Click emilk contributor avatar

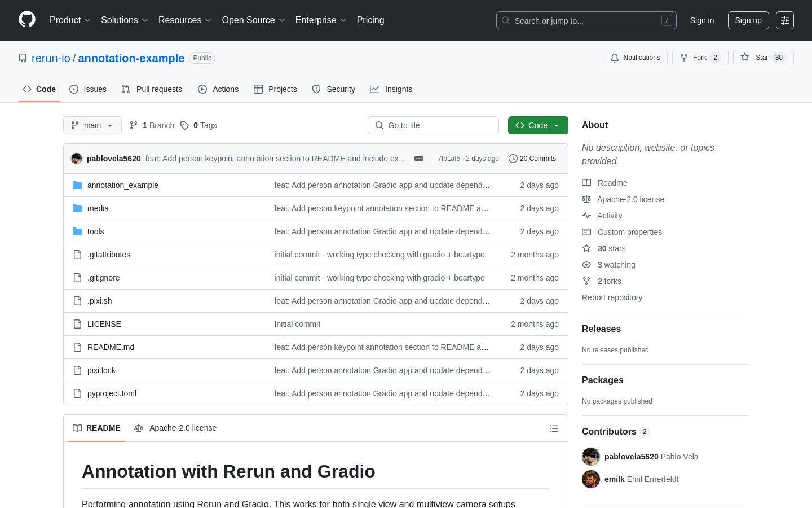pos(591,479)
